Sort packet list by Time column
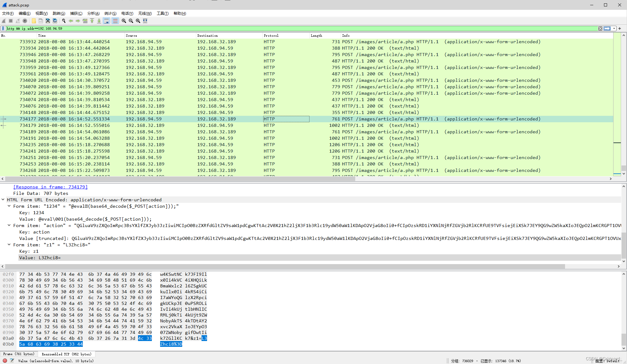Screen dimensions: 627x364 [x=81, y=36]
